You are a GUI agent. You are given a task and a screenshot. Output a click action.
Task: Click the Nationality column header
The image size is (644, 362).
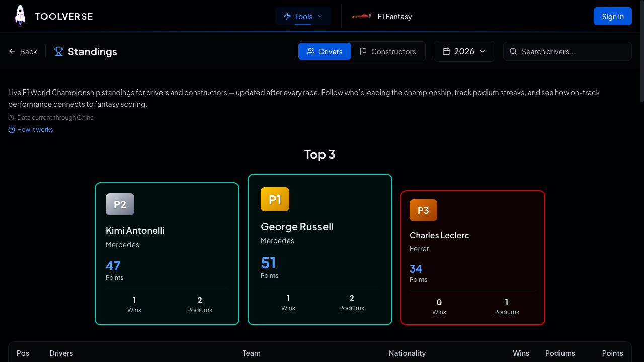[x=407, y=353]
